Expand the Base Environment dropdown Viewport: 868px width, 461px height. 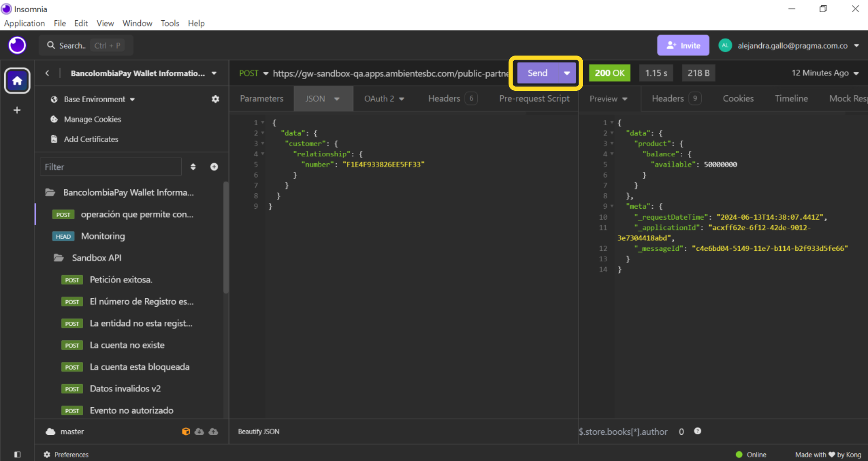tap(132, 99)
